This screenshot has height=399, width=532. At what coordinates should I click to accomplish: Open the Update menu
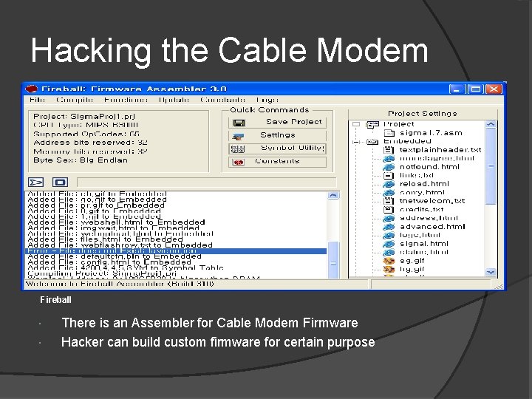174,100
